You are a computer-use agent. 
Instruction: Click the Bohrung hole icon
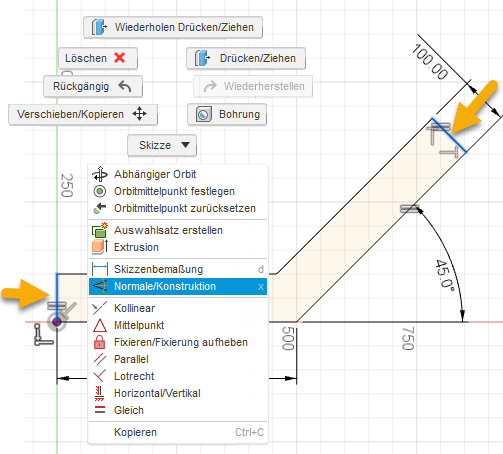[x=204, y=114]
